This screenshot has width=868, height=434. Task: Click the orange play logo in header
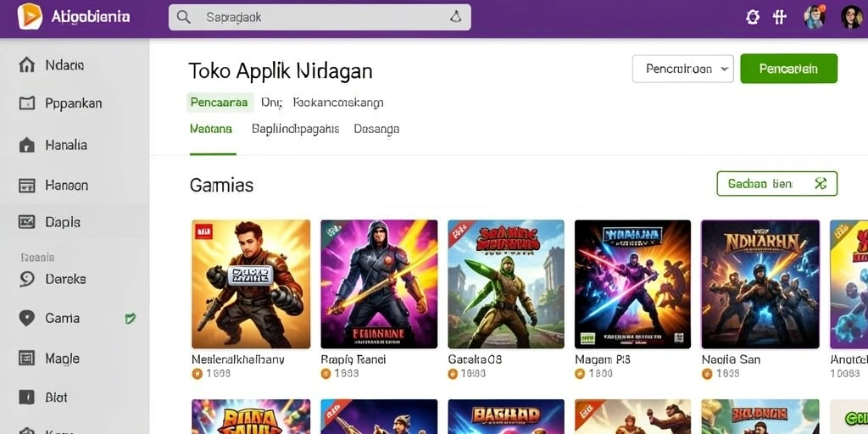click(x=30, y=16)
